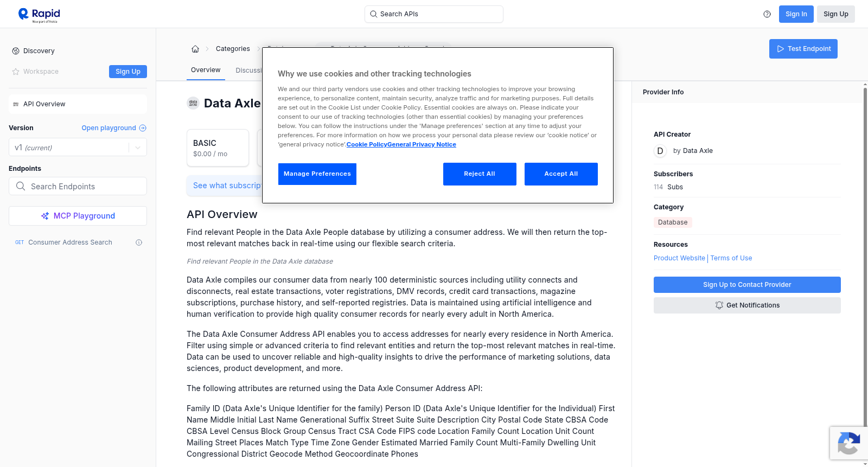Open the help question mark icon
This screenshot has width=868, height=467.
pos(767,14)
